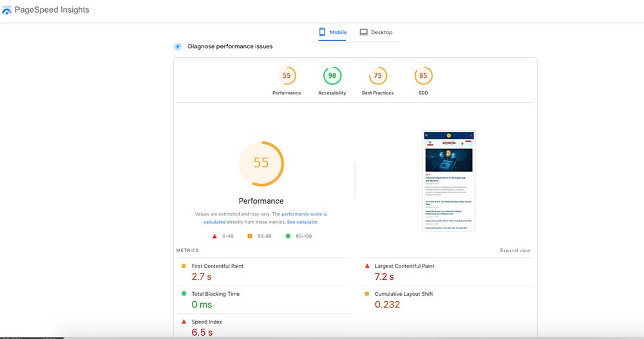
Task: Click the Cumulative Layout Shift metric label
Action: point(403,294)
